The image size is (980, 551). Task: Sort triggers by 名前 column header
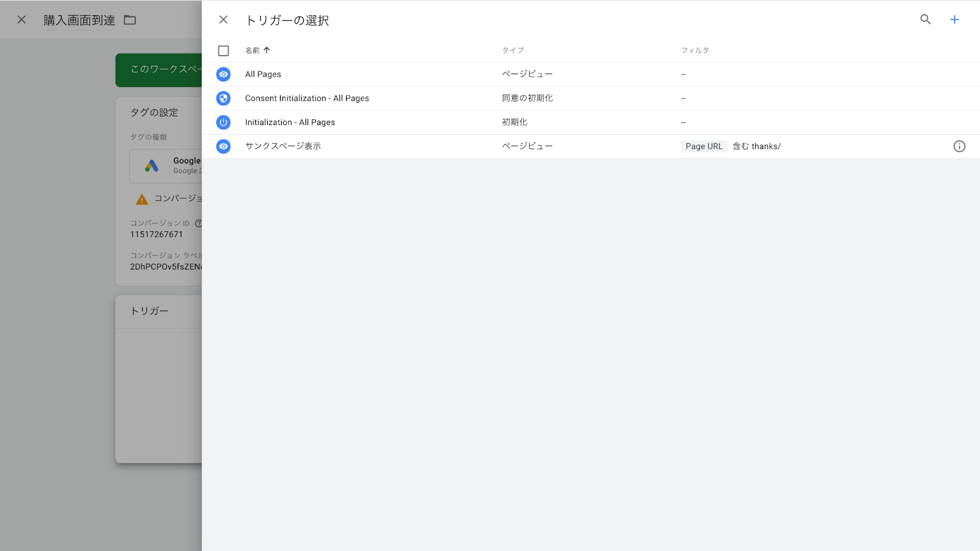[x=257, y=50]
